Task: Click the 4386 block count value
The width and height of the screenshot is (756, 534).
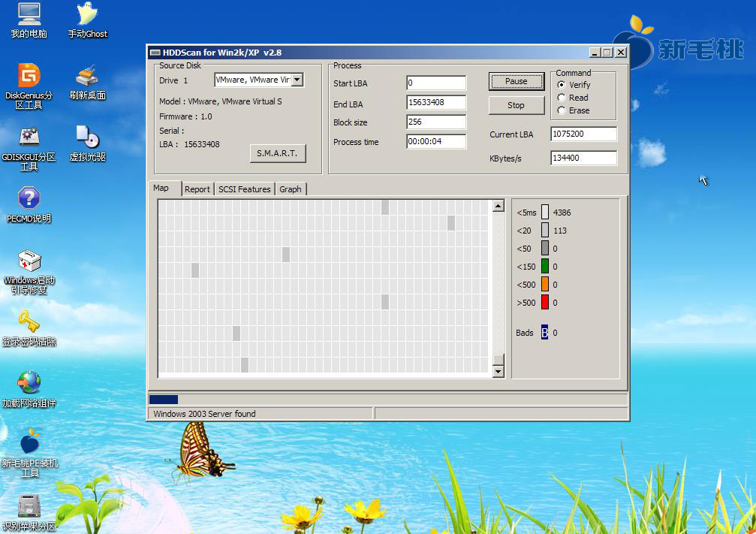Action: click(x=562, y=213)
